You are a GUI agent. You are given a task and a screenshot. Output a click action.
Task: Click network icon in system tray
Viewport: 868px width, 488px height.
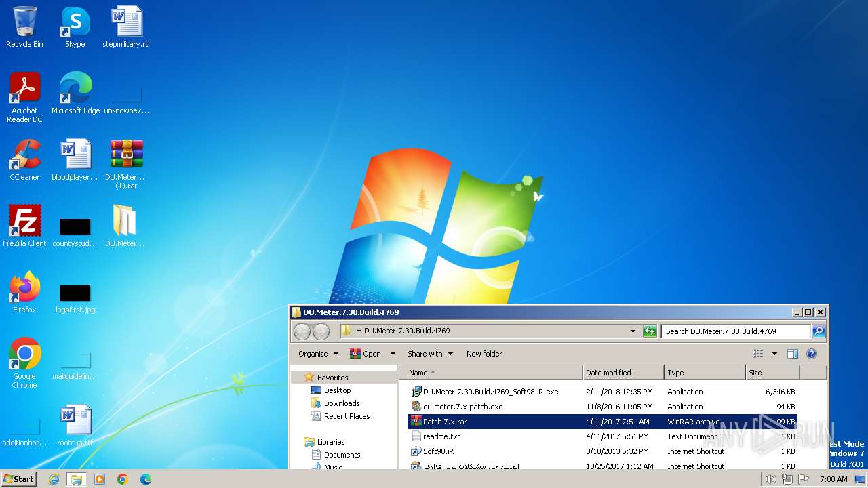coord(787,479)
